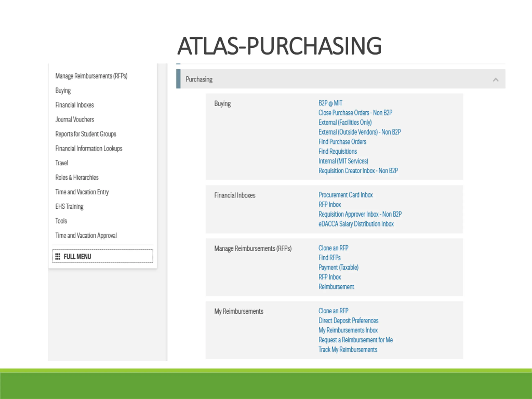Open Payment (Taxable) link

click(x=338, y=267)
